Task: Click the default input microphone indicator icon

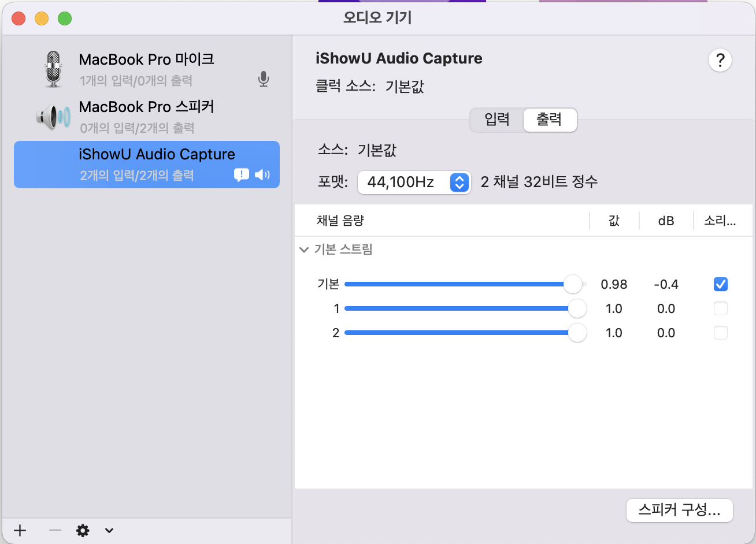Action: (264, 79)
